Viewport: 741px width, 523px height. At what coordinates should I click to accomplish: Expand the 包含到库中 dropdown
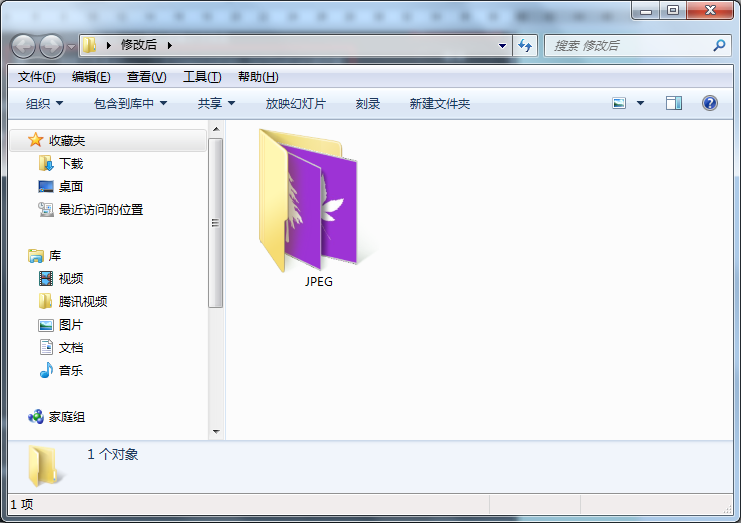130,103
